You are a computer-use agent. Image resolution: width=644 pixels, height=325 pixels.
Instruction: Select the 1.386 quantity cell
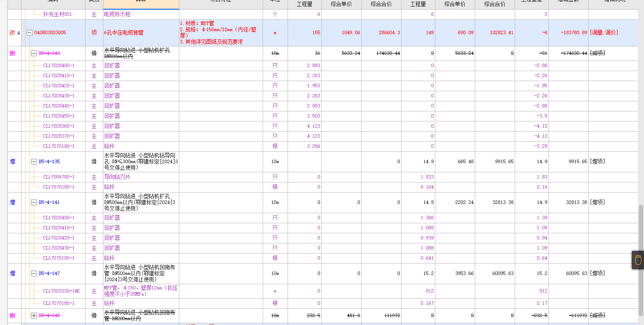(x=418, y=218)
